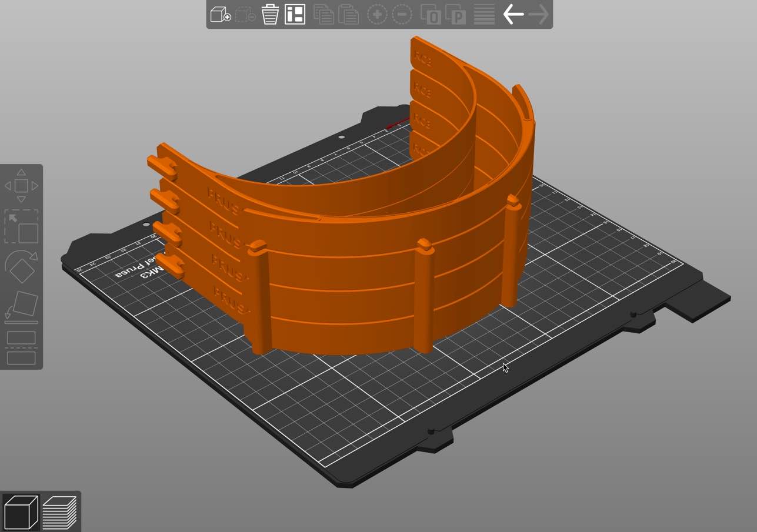The image size is (757, 532).
Task: Click the Copy icon in top toolbar
Action: click(x=324, y=14)
